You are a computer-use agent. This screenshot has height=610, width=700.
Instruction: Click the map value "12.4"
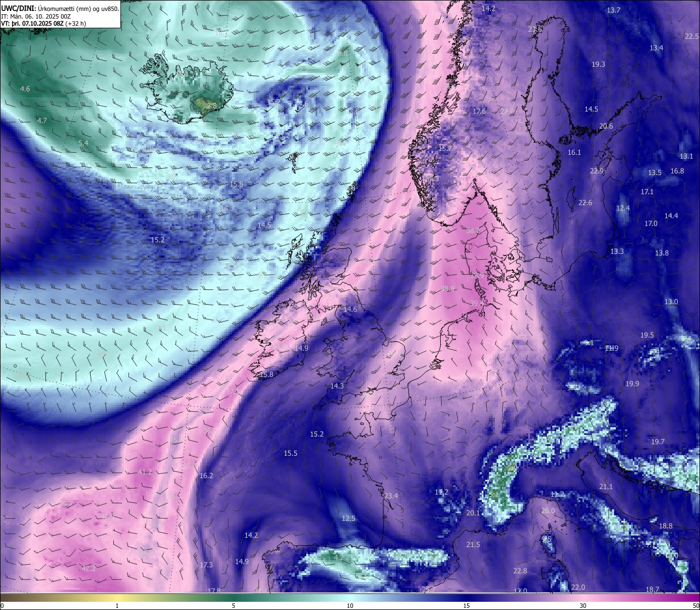click(x=623, y=208)
